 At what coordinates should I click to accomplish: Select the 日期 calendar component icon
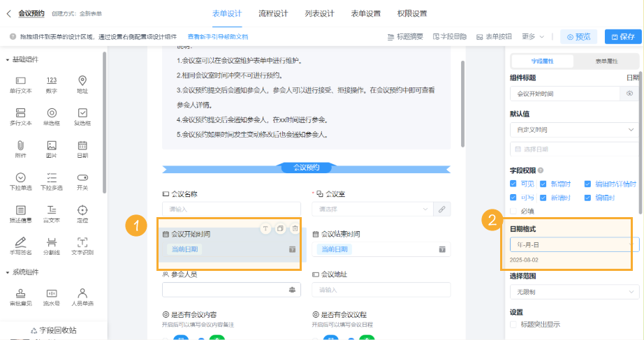tap(82, 145)
